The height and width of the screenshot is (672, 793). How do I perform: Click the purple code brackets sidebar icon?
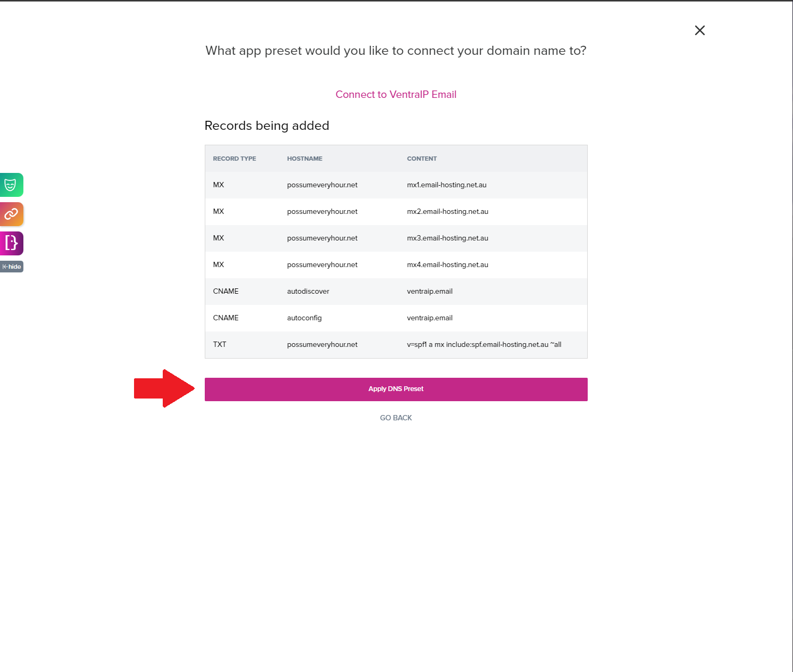click(11, 243)
